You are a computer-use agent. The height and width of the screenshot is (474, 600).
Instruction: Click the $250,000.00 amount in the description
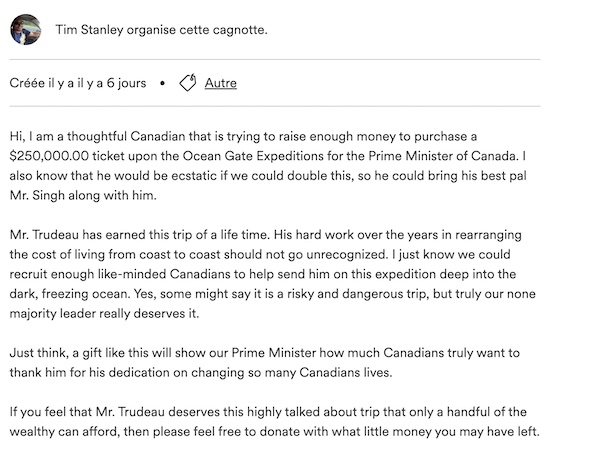(x=49, y=156)
